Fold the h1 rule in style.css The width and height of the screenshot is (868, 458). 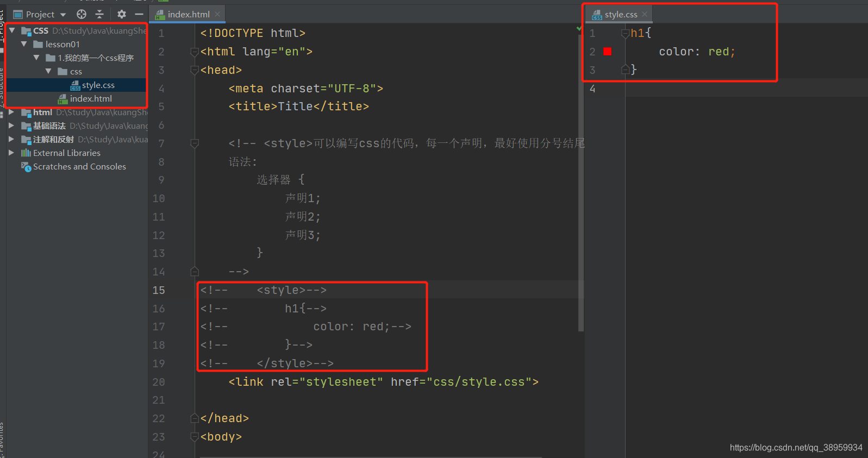(x=626, y=34)
